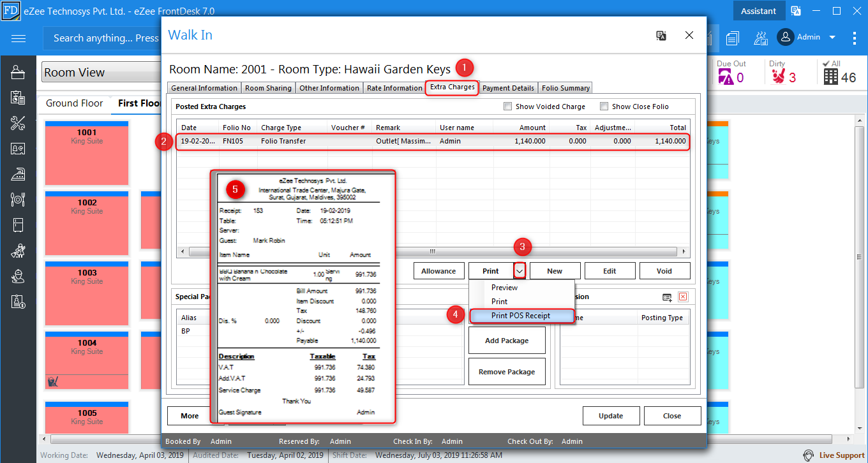Switch to Folio Summary tab
Viewport: 868px width, 463px height.
click(565, 88)
